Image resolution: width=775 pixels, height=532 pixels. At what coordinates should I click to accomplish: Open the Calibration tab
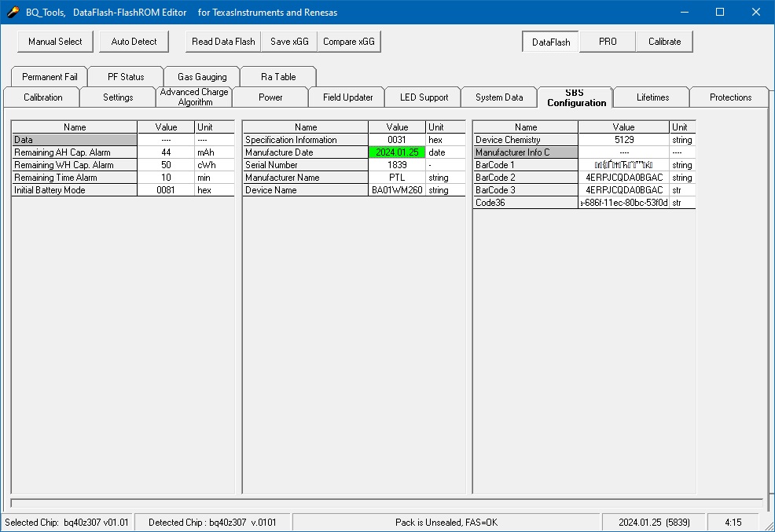point(43,97)
